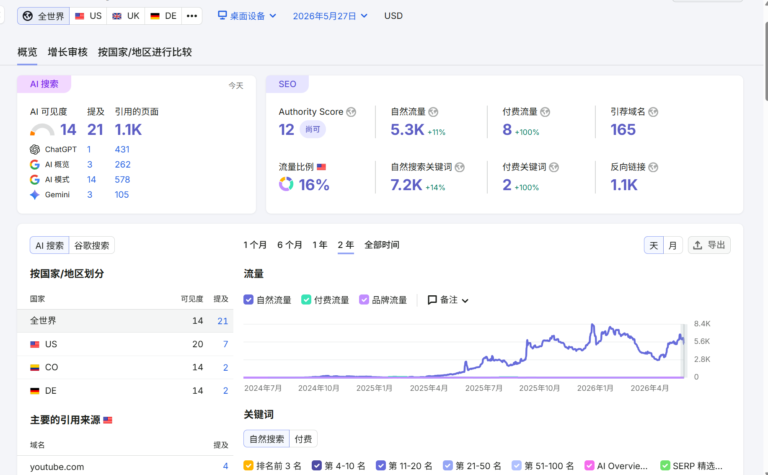The height and width of the screenshot is (475, 768).
Task: Click the youtube.com domain row
Action: pos(125,466)
